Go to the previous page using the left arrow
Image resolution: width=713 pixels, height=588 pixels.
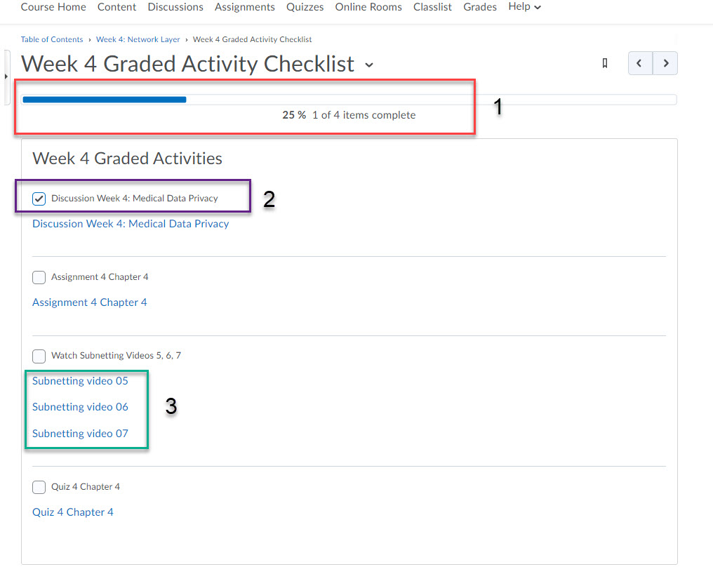639,63
